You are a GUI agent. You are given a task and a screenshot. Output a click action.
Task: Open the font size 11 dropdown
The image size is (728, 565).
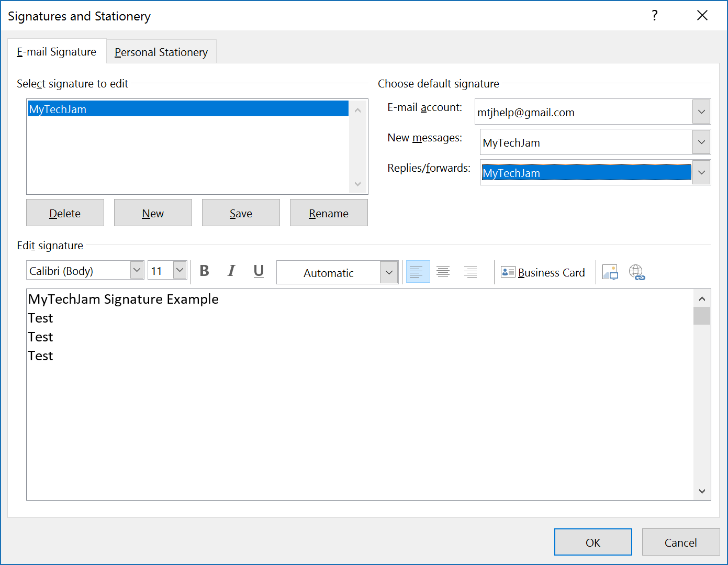click(x=180, y=270)
